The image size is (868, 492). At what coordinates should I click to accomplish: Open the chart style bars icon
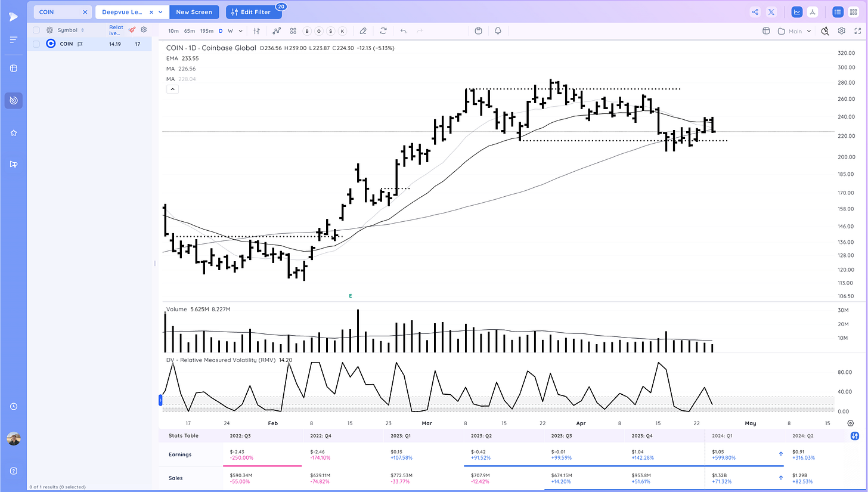pos(257,31)
